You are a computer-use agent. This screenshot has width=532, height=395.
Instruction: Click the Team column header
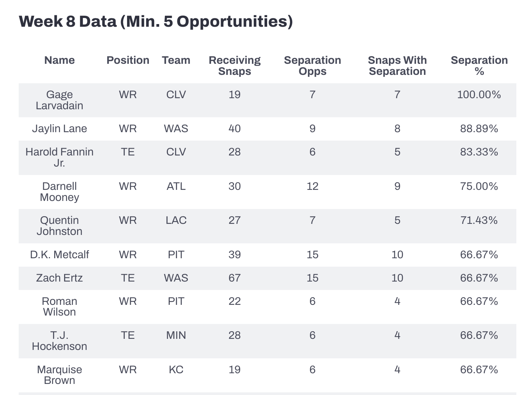point(176,60)
